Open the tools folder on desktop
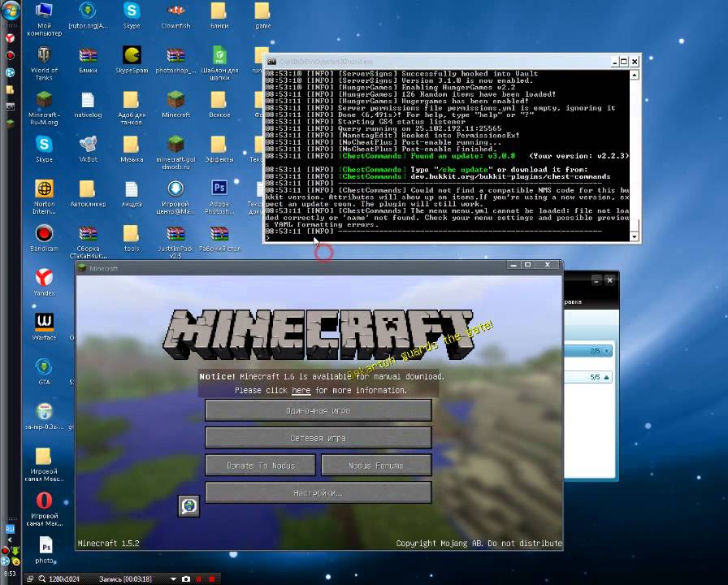Viewport: 728px width, 585px height. (x=132, y=238)
